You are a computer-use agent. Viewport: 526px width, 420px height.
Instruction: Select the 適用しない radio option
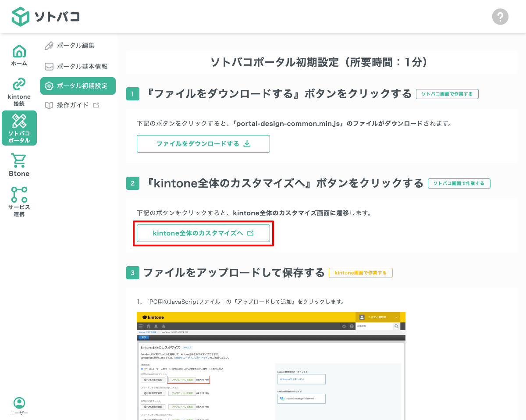click(210, 369)
